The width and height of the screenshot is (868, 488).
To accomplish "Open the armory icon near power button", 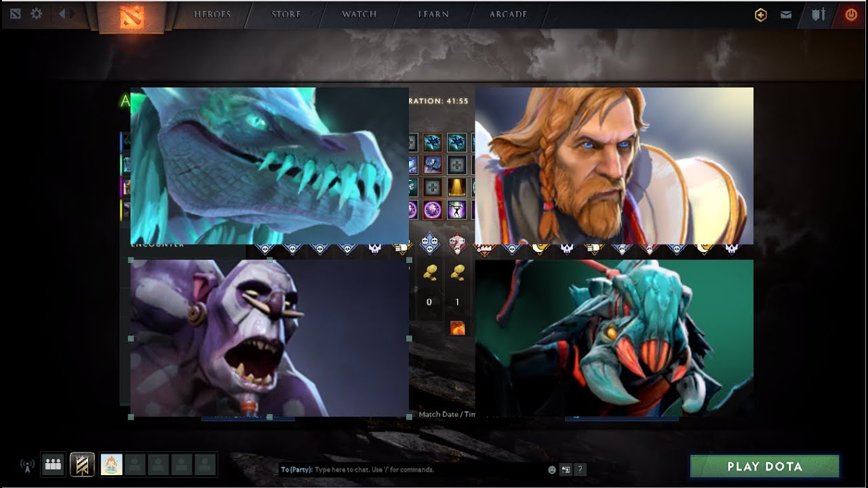I will [818, 15].
